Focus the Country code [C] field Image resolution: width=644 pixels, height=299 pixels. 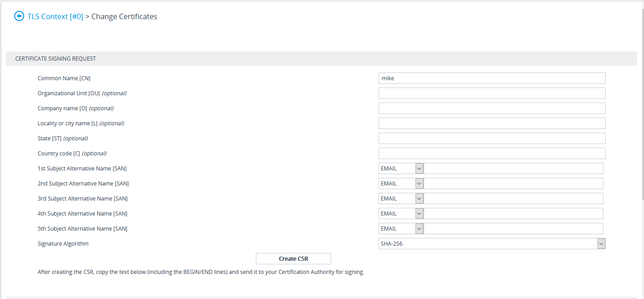pyautogui.click(x=492, y=154)
